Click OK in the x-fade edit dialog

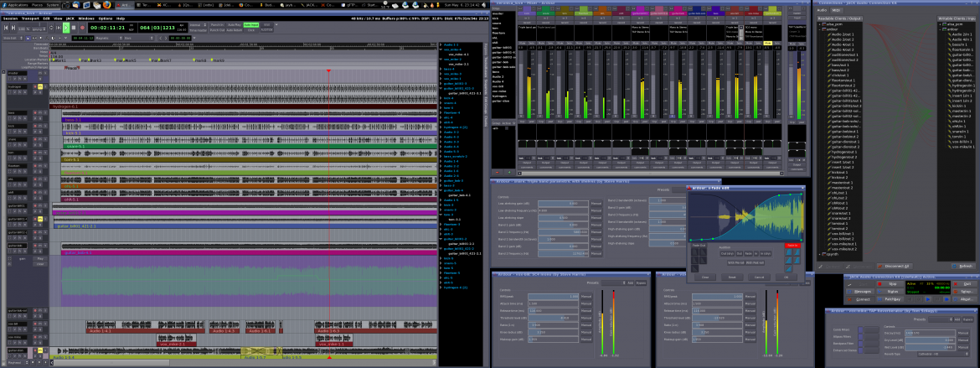coord(786,277)
